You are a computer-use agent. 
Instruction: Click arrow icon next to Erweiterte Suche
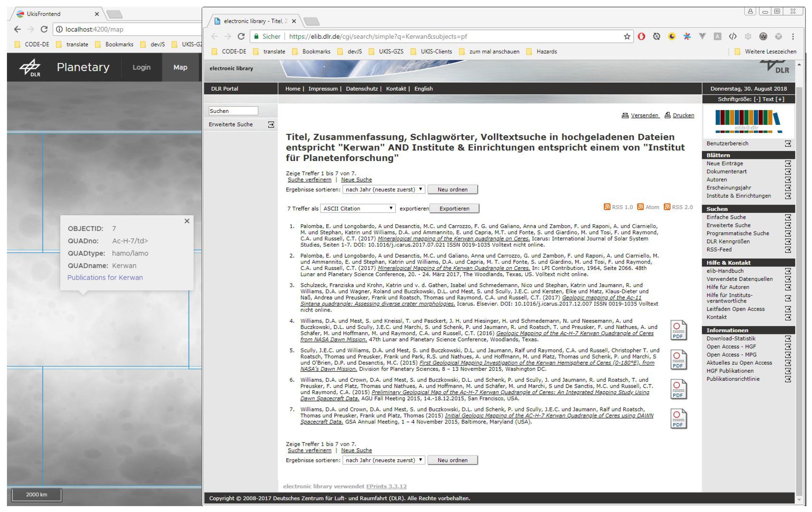point(271,125)
